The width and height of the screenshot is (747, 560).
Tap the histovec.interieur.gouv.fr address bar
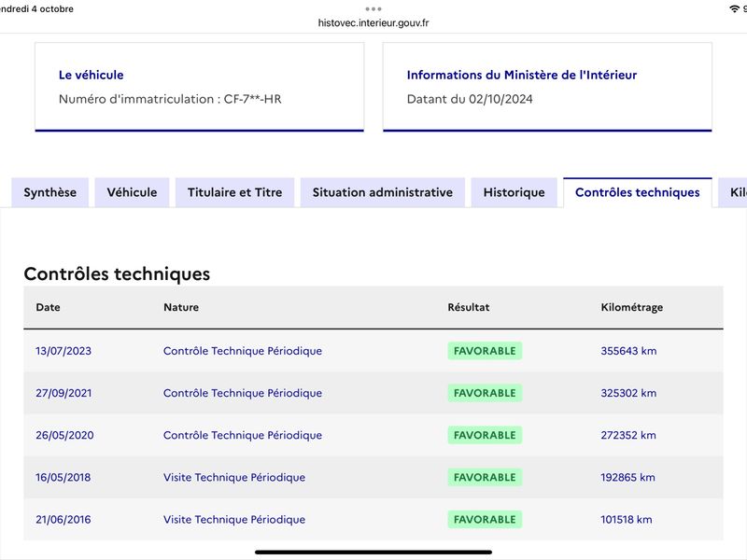(x=373, y=22)
